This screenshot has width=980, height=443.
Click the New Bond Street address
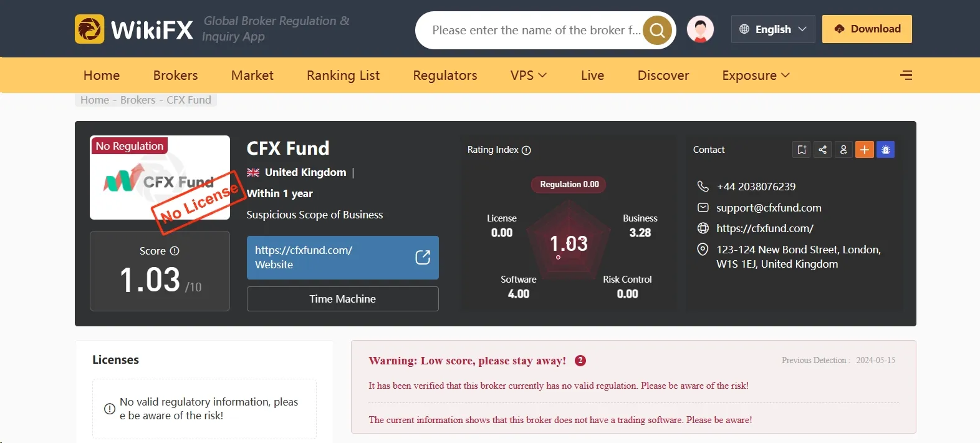[x=799, y=256]
